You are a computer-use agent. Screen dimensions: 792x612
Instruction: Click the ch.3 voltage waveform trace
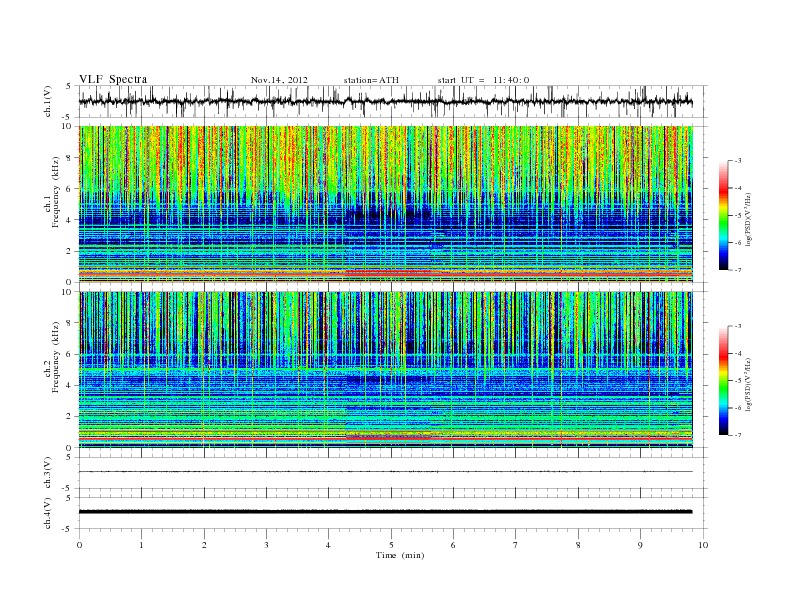(386, 472)
